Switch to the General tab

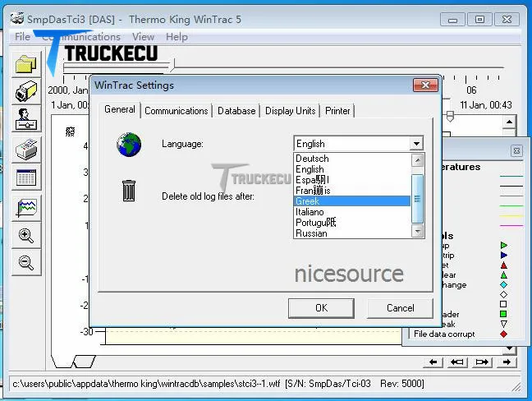(120, 109)
